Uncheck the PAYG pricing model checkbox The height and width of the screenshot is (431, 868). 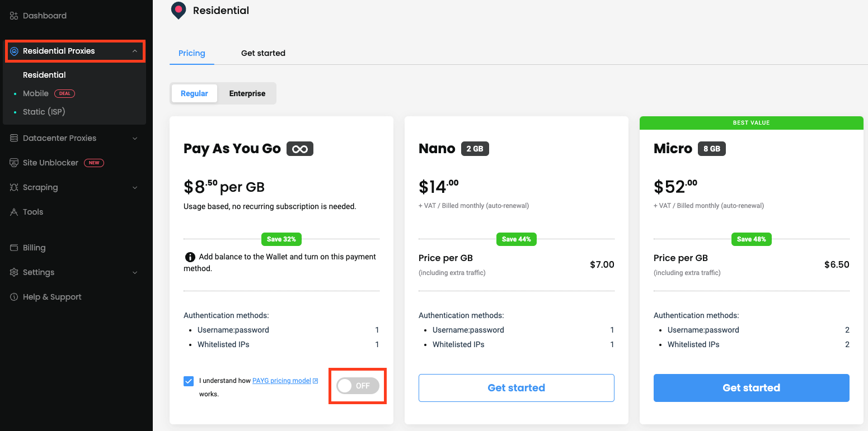(189, 381)
